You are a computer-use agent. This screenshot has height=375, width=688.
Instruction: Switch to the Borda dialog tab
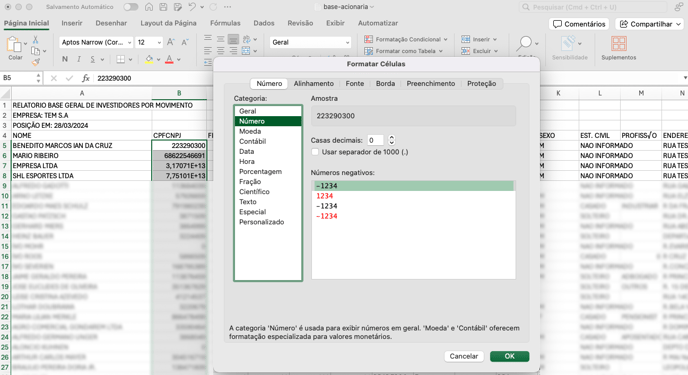click(385, 83)
